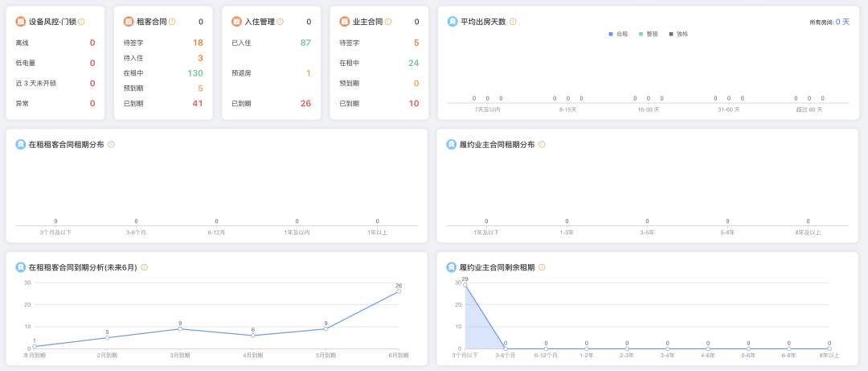Click the 6-8年 axis label

pos(789,356)
